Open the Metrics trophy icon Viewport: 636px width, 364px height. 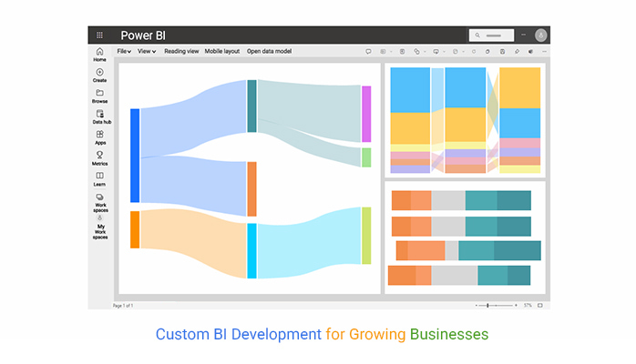(99, 158)
